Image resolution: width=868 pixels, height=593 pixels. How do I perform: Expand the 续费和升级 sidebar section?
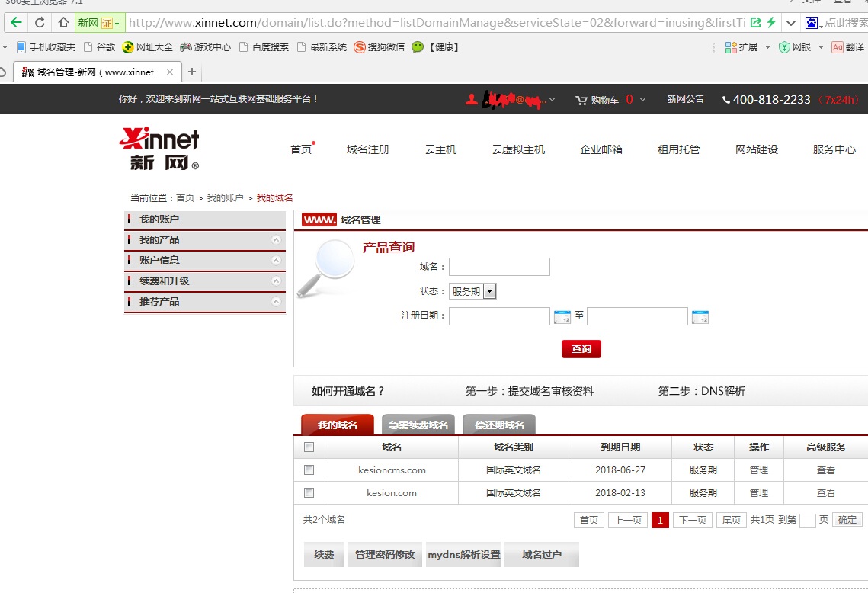pyautogui.click(x=276, y=280)
